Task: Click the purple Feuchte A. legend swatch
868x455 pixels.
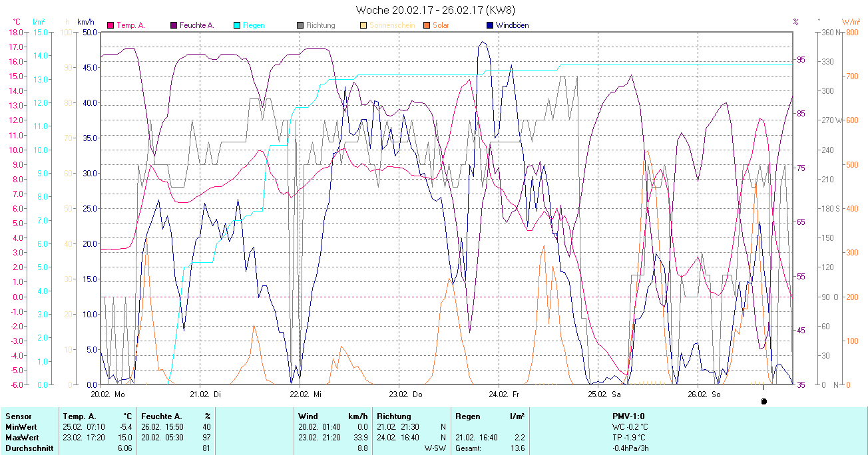Action: 174,25
